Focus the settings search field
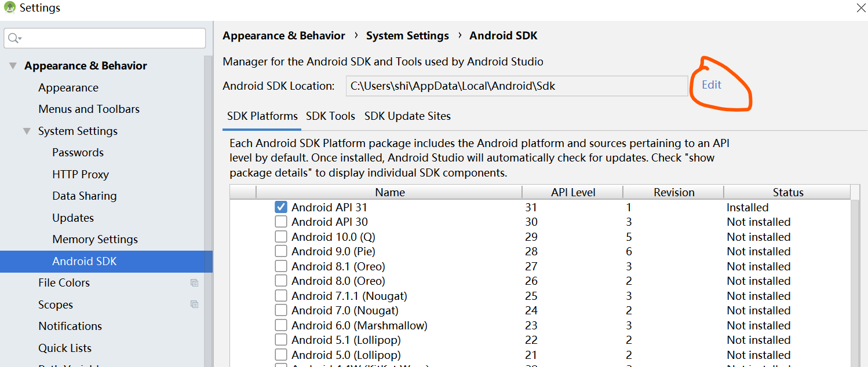This screenshot has width=868, height=367. click(104, 38)
